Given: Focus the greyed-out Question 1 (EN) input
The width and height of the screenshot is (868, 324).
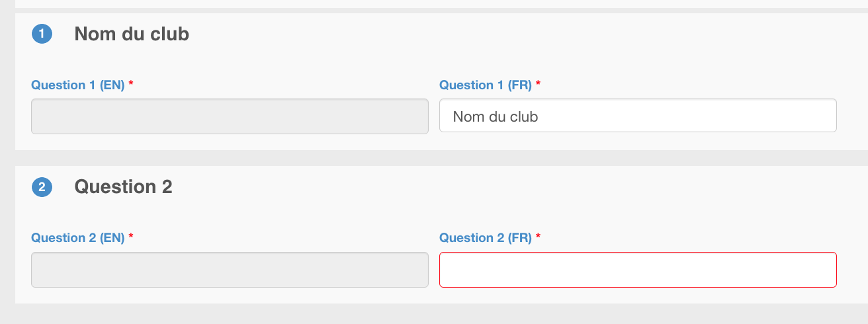Looking at the screenshot, I should [x=230, y=116].
